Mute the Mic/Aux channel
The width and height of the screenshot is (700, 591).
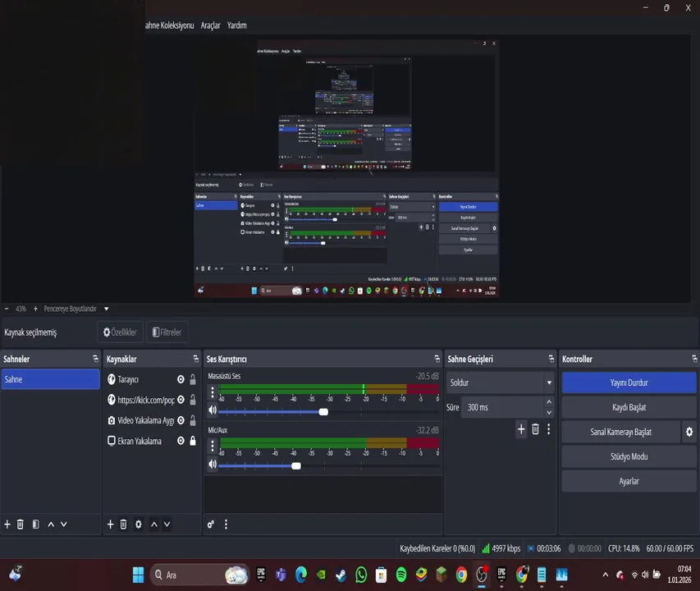213,465
